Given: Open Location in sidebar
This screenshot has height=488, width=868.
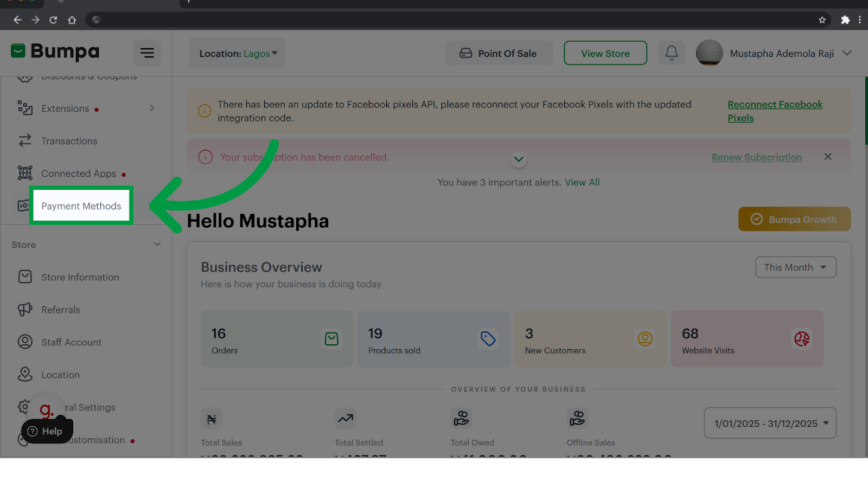Looking at the screenshot, I should tap(60, 375).
